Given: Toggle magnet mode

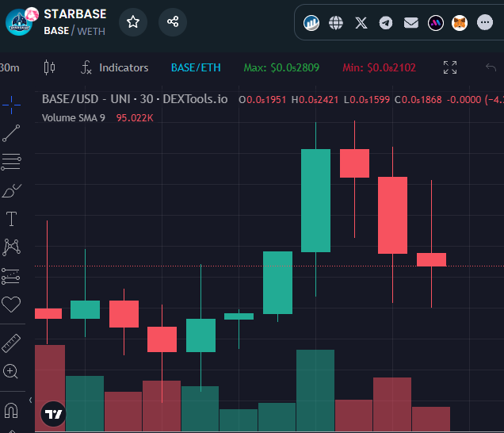Looking at the screenshot, I should [11, 411].
